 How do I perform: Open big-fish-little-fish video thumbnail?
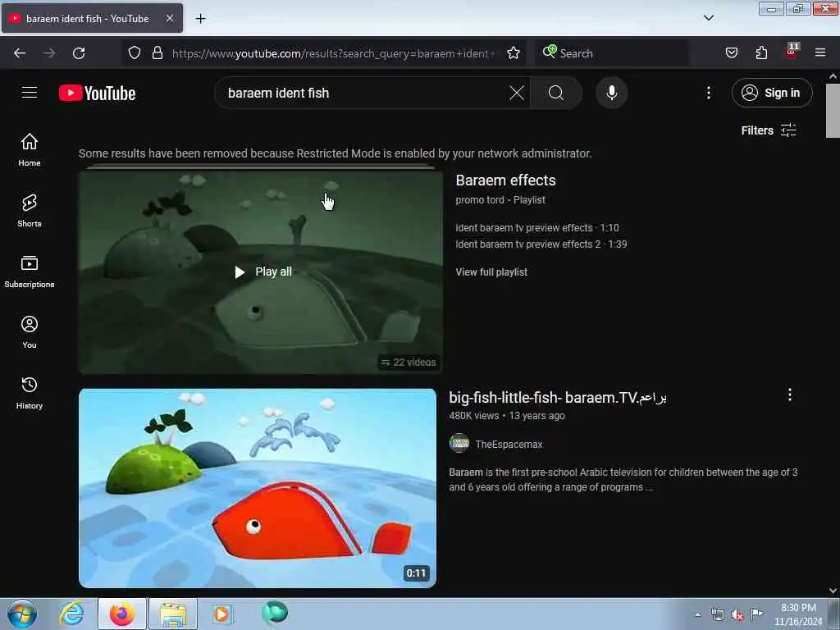coord(258,488)
